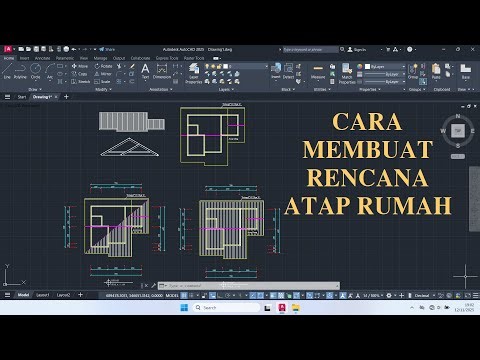Expand the Layers panel
This screenshot has width=480, height=360.
tap(226, 89)
